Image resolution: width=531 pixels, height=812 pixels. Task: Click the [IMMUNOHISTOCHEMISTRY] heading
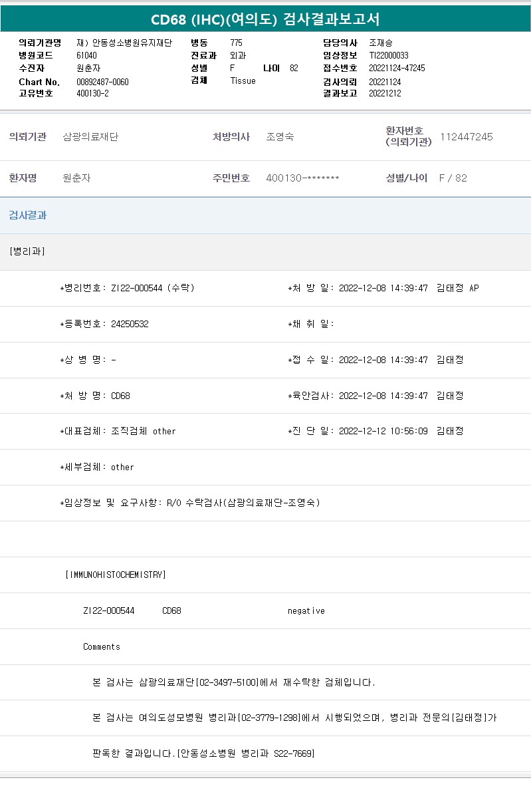point(116,575)
